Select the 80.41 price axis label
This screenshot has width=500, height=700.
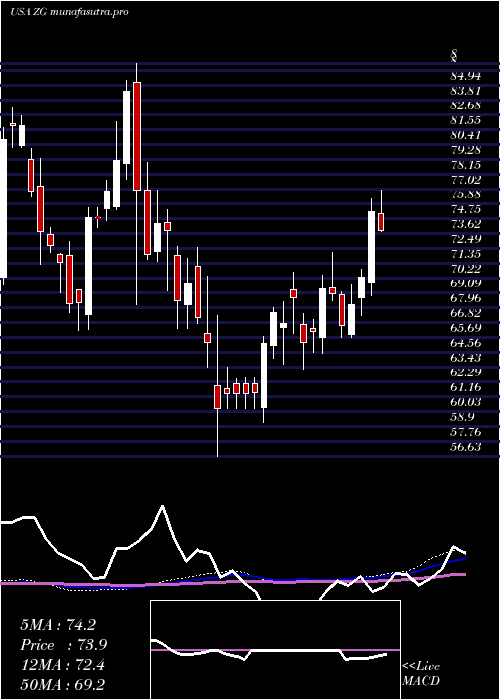coord(466,135)
